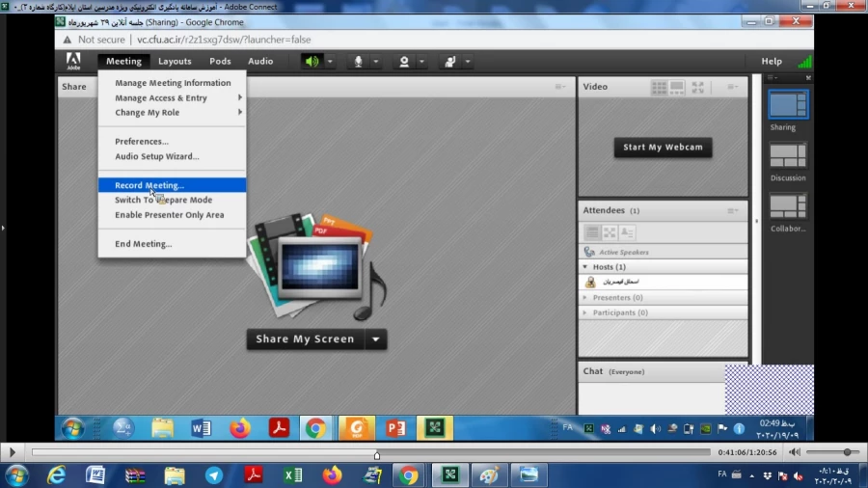
Task: Click the Share My Screen button
Action: [x=306, y=339]
